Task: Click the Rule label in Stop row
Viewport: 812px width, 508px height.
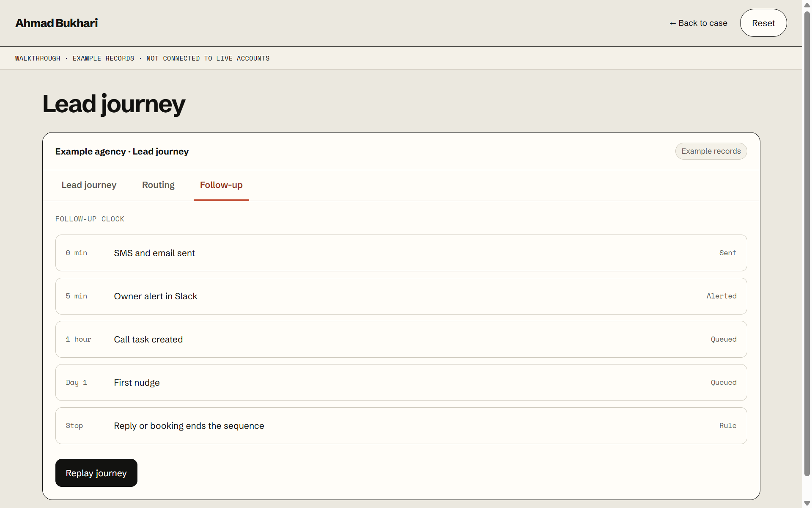Action: 728,425
